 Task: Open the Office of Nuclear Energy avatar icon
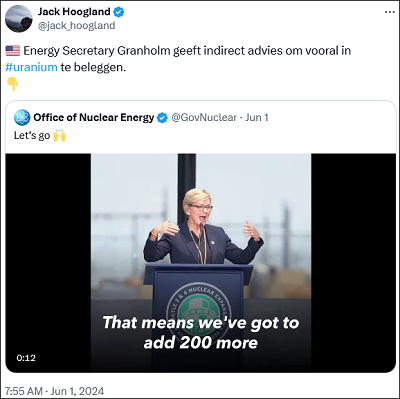click(22, 117)
